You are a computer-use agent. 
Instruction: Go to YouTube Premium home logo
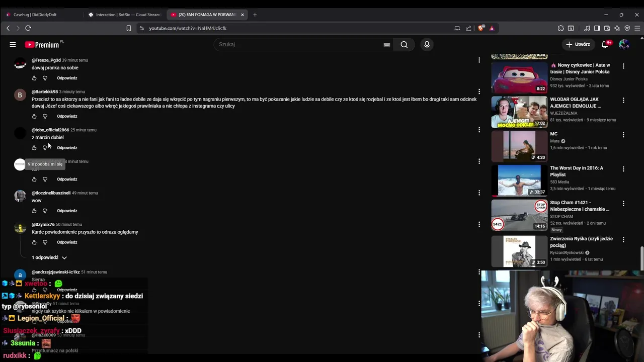click(x=42, y=45)
